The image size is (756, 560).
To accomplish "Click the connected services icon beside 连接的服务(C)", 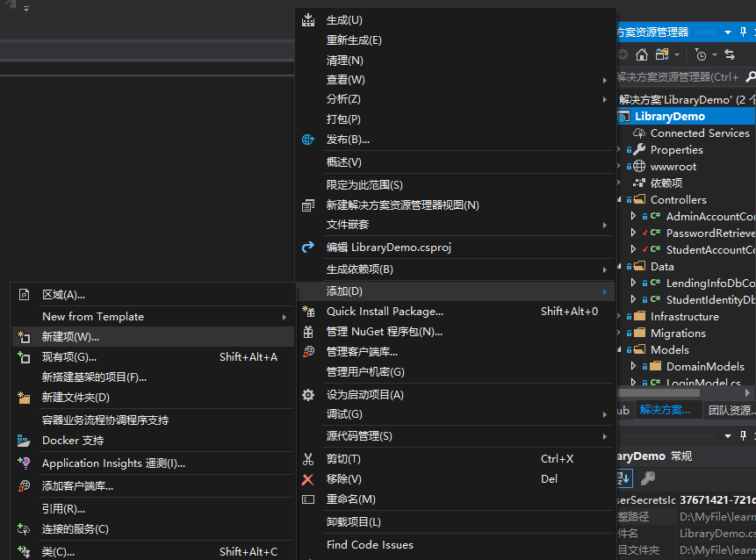I will click(24, 529).
